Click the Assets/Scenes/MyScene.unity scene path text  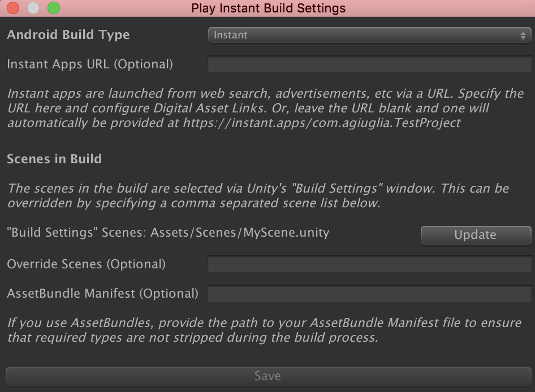tap(240, 232)
